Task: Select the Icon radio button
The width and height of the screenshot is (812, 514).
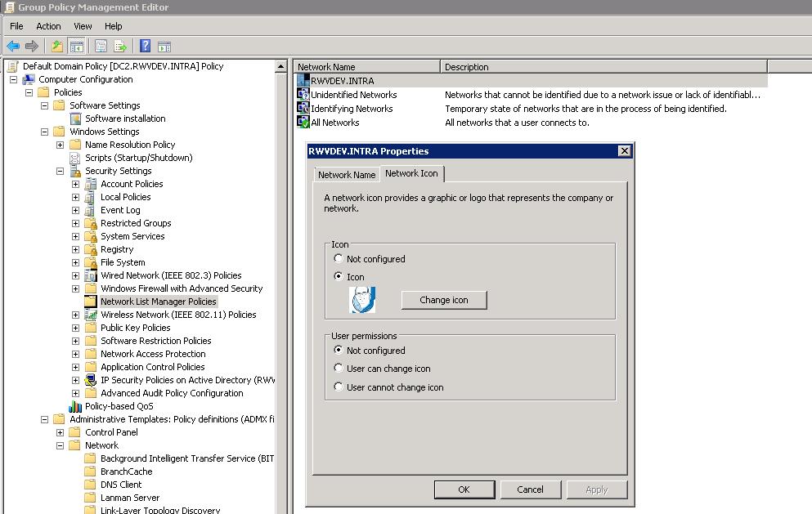Action: (339, 277)
